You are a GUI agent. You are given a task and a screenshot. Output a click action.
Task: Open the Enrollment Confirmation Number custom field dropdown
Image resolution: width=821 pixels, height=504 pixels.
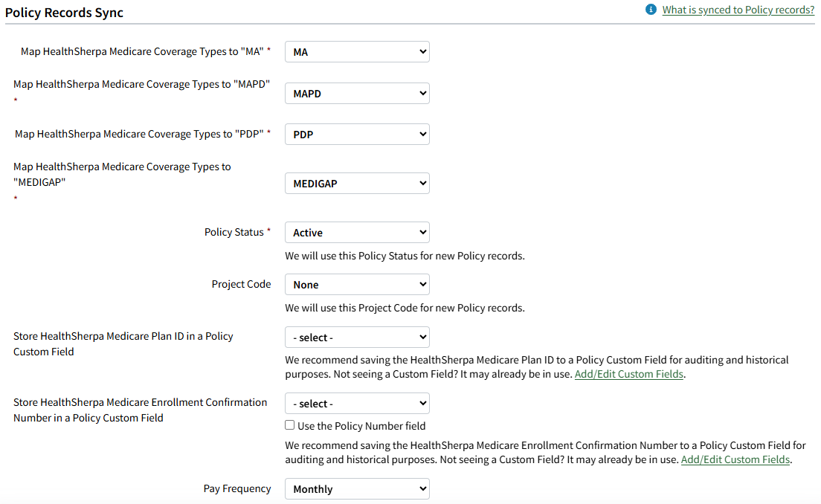pos(357,404)
